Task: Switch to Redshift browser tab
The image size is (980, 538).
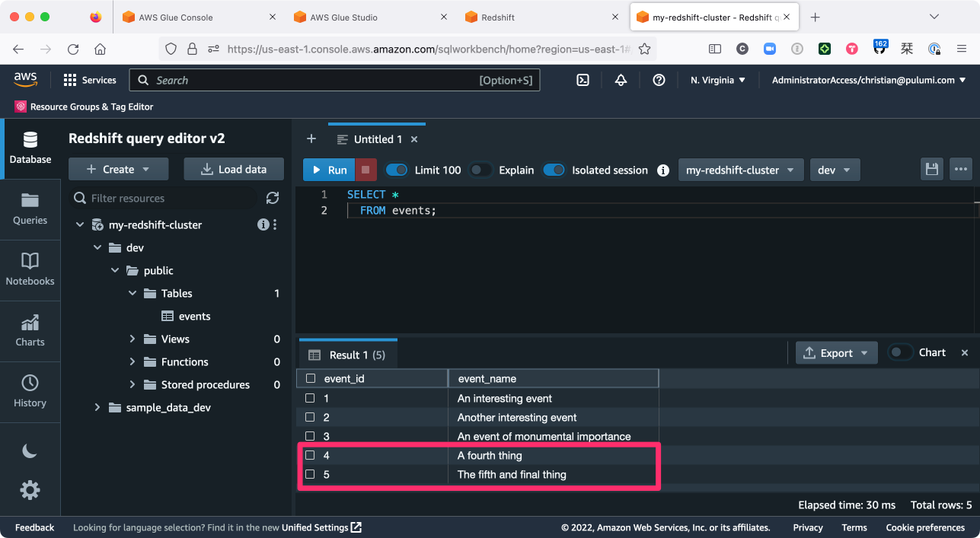Action: [542, 17]
